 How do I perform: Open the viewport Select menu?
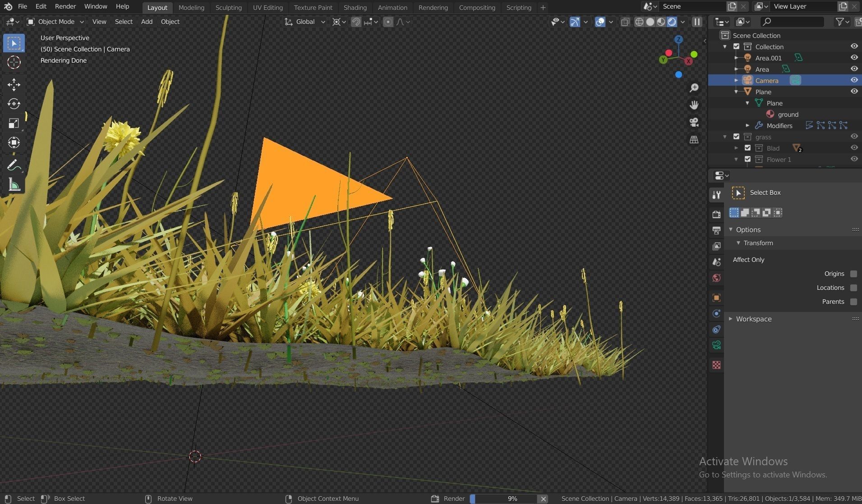tap(124, 22)
